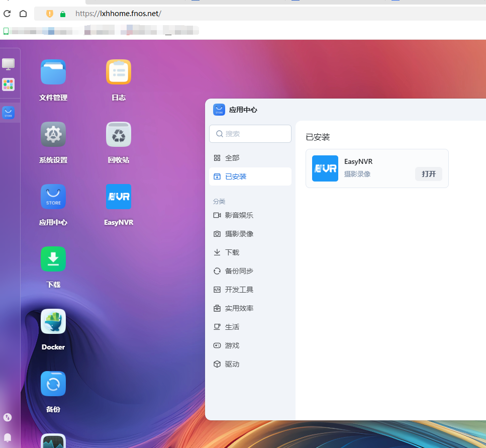Screen dimensions: 486x448
Task: Click the lxhhome.fnos.net address bar URL
Action: pyautogui.click(x=118, y=14)
